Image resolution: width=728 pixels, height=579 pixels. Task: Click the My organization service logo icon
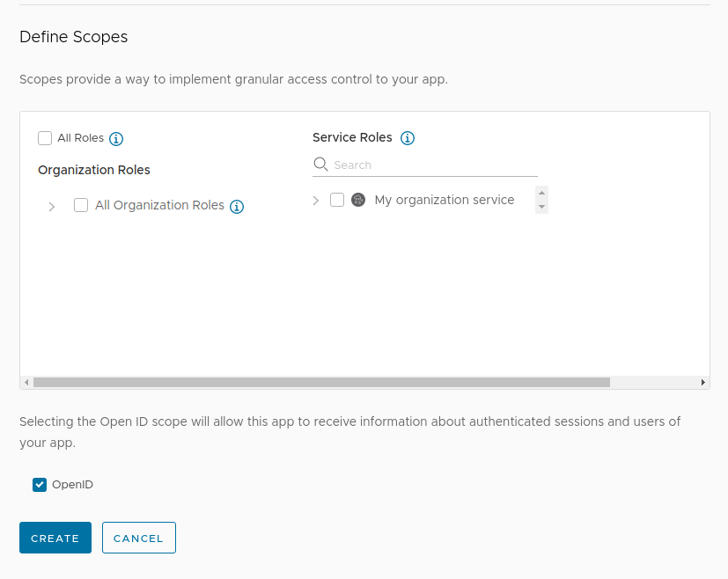[x=357, y=200]
